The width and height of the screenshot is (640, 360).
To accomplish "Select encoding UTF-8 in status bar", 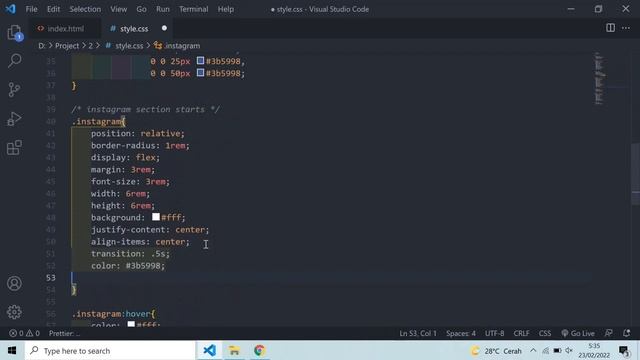I will pos(495,333).
